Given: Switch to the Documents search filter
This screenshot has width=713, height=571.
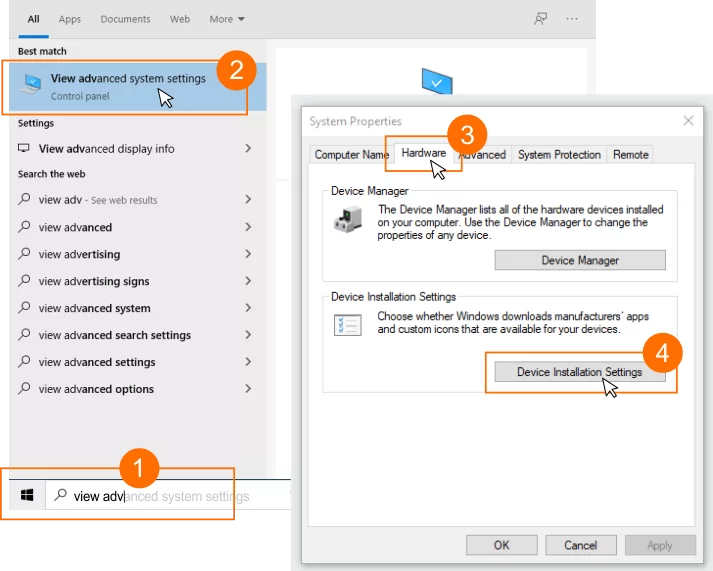Looking at the screenshot, I should tap(125, 19).
